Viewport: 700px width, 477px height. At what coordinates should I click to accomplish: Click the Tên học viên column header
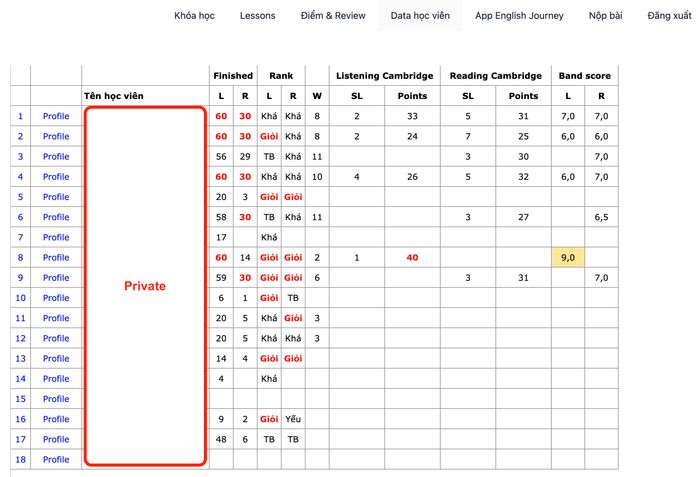(115, 96)
